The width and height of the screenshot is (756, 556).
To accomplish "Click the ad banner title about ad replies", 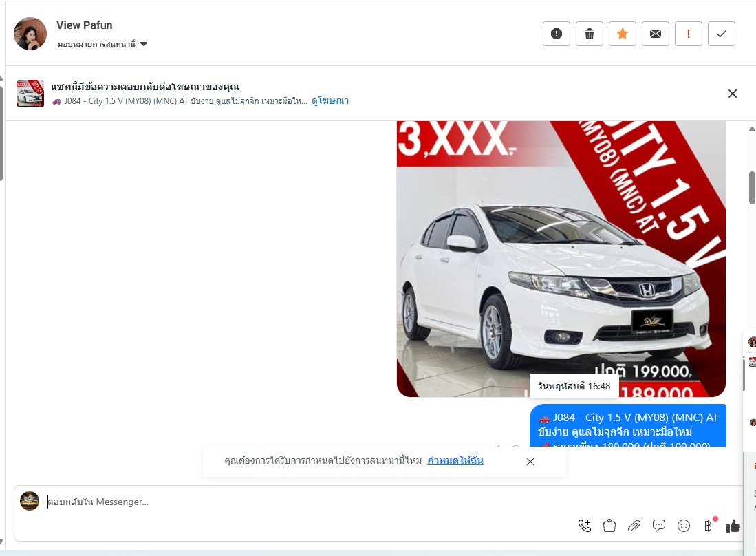I will 145,87.
